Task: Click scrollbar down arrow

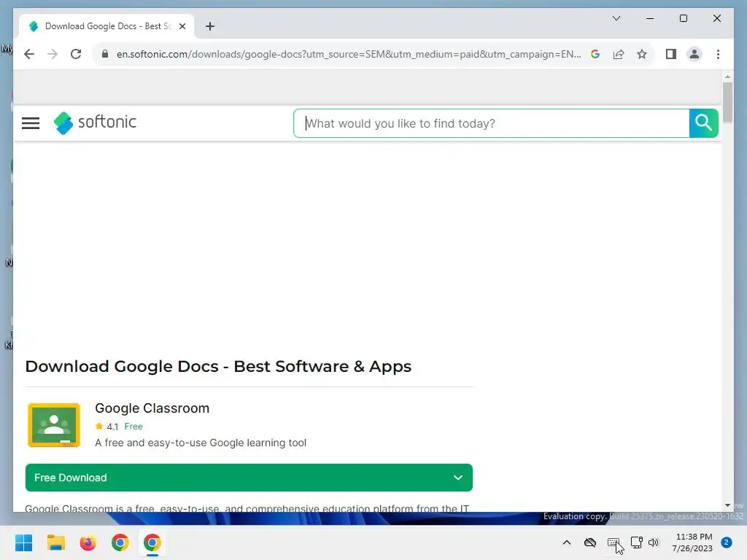Action: (727, 505)
